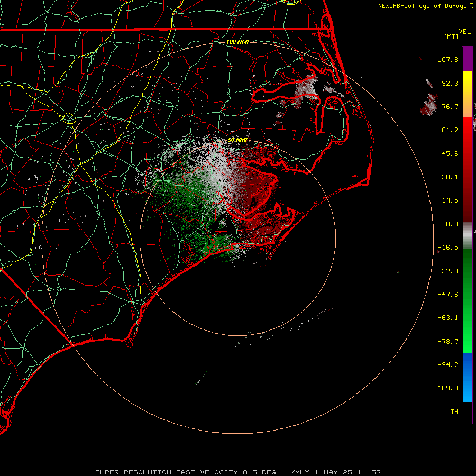476x476 pixels.
Task: Select the 30.1 velocity scale label
Action: click(450, 177)
